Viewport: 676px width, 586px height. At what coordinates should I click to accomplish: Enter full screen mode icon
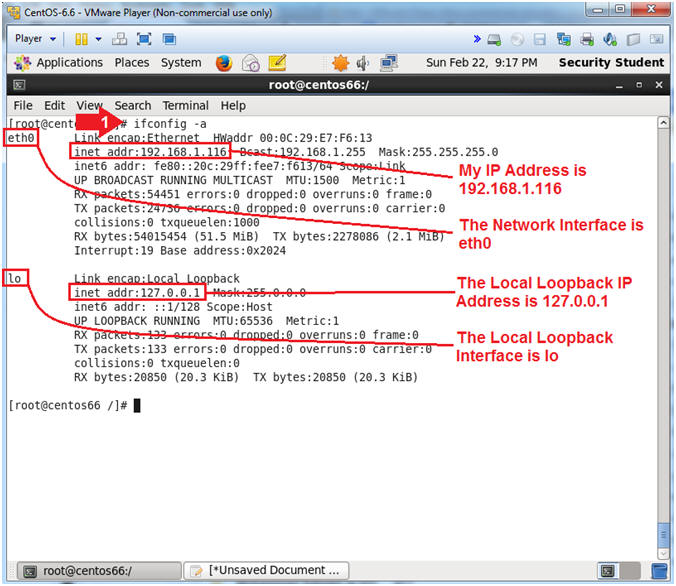(144, 39)
